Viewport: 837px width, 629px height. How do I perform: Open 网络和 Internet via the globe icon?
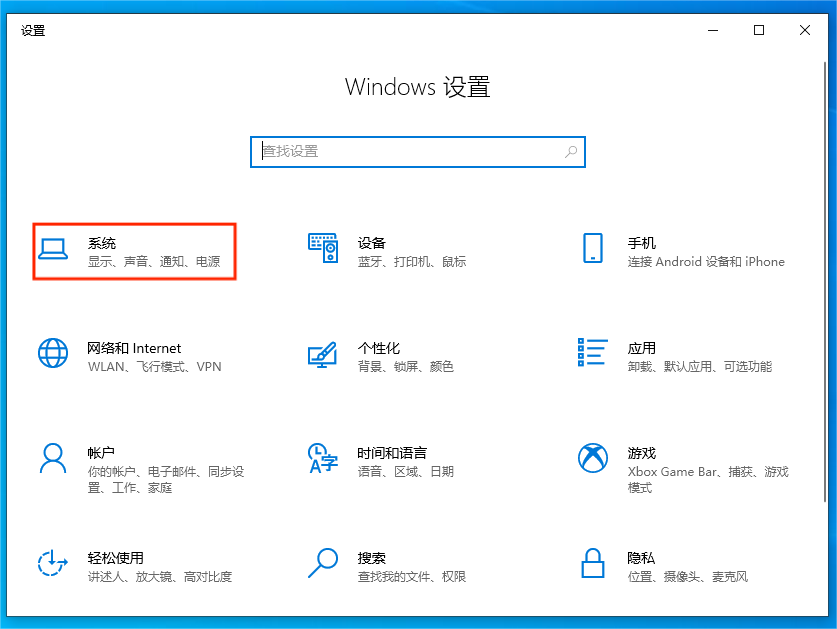(53, 353)
